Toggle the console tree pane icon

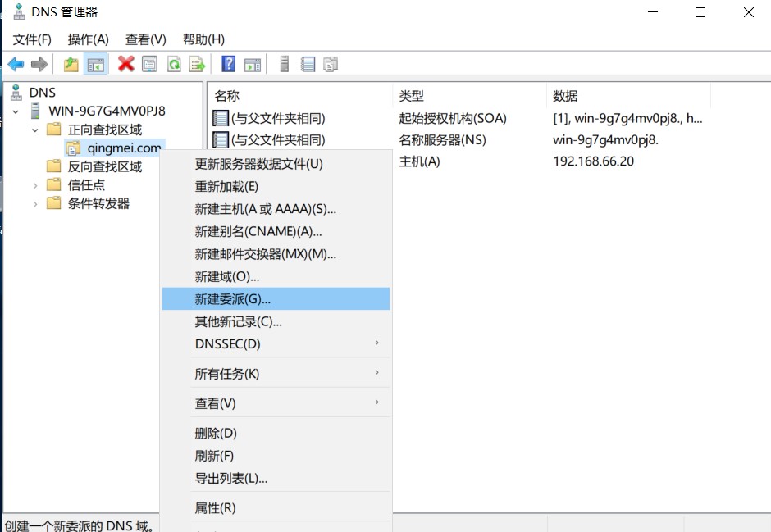tap(96, 64)
